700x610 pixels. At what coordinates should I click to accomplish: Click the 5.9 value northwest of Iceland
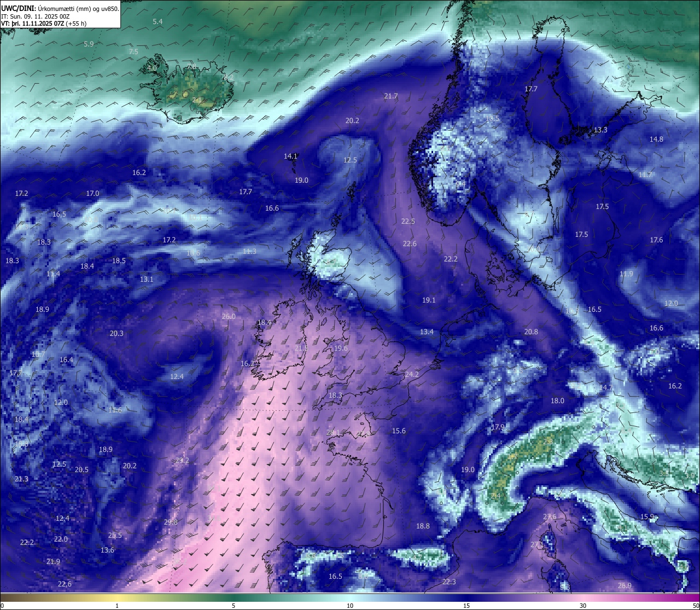pos(89,44)
